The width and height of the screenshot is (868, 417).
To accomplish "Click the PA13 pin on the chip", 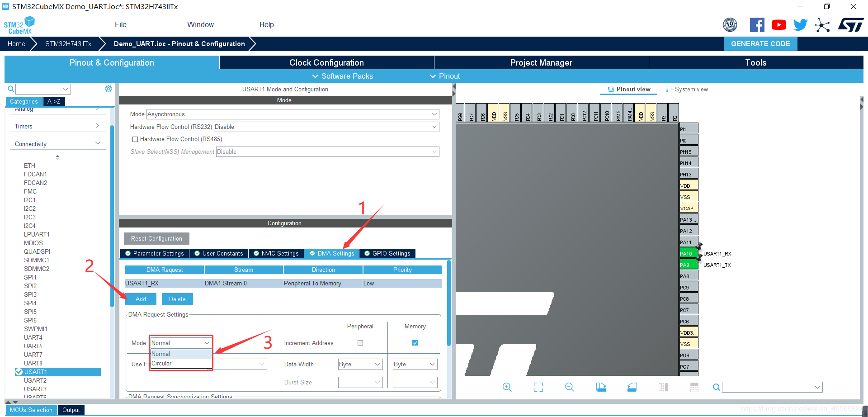I will [x=689, y=219].
